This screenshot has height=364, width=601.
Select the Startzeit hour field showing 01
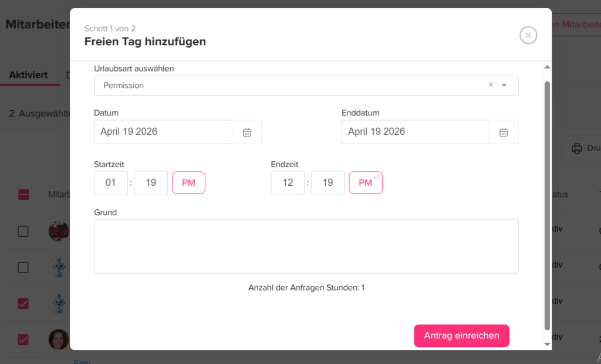click(x=110, y=182)
